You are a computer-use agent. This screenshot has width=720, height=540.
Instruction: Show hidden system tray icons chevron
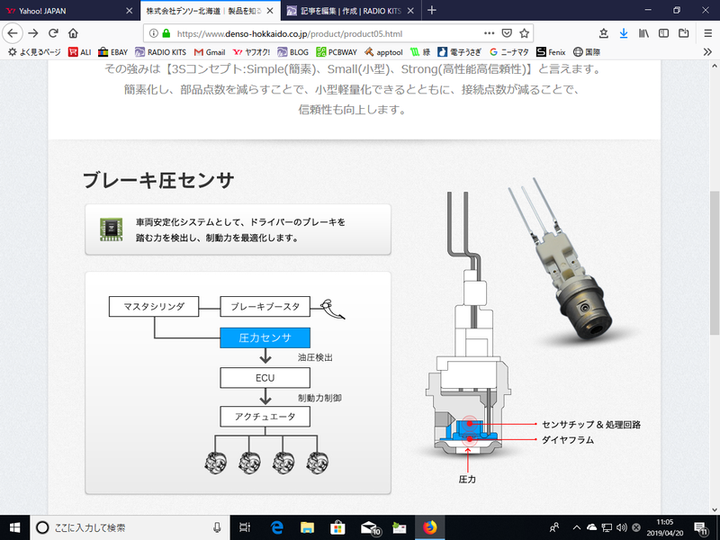point(576,527)
